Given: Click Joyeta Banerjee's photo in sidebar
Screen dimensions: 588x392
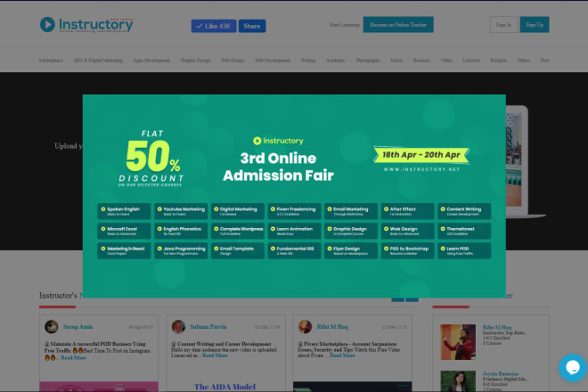Looking at the screenshot, I should pyautogui.click(x=458, y=381).
